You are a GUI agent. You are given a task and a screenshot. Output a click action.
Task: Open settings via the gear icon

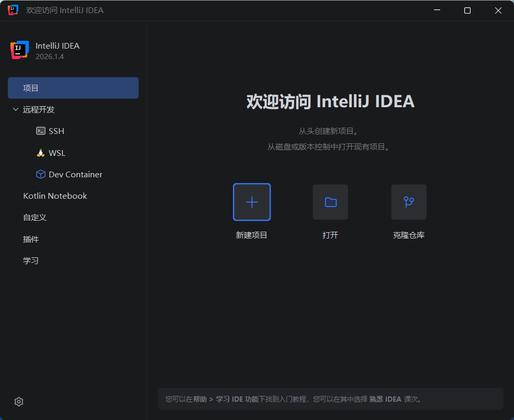19,402
